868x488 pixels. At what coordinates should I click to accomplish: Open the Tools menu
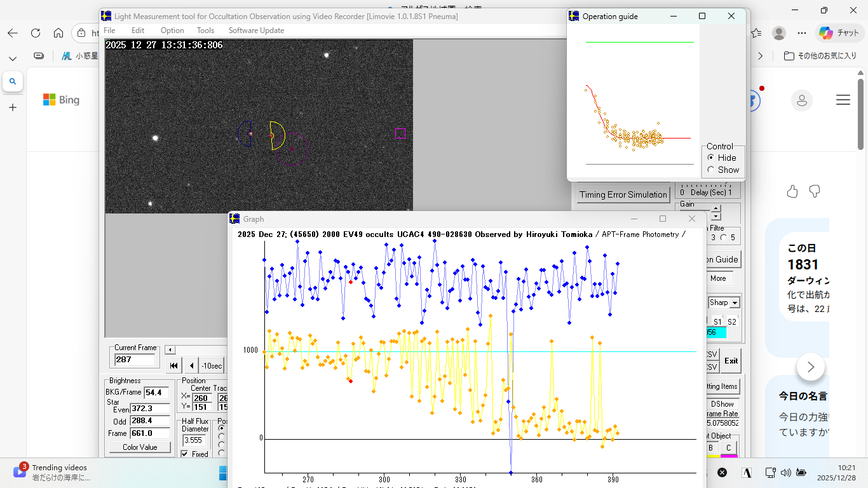tap(205, 30)
